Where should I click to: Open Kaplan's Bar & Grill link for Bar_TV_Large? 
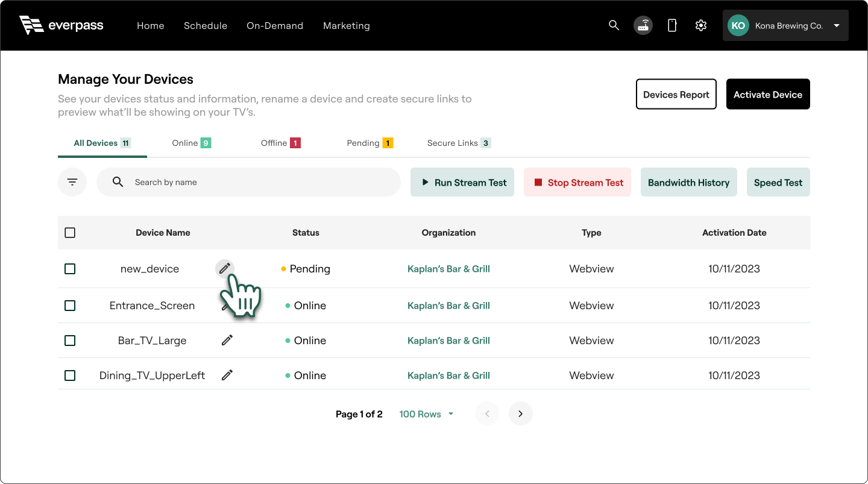(448, 341)
